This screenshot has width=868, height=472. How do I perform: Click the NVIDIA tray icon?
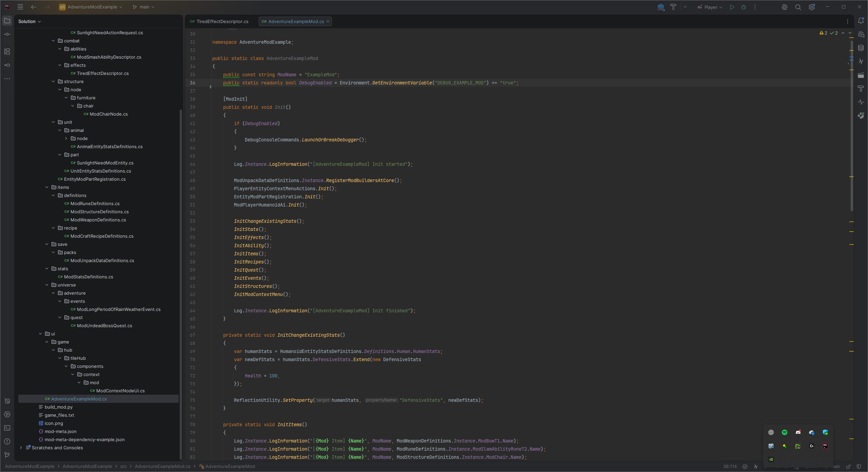[x=771, y=459]
